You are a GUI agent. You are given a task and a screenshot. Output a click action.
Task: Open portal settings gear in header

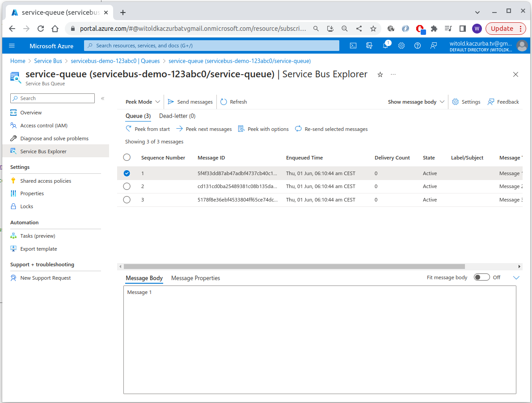(401, 46)
